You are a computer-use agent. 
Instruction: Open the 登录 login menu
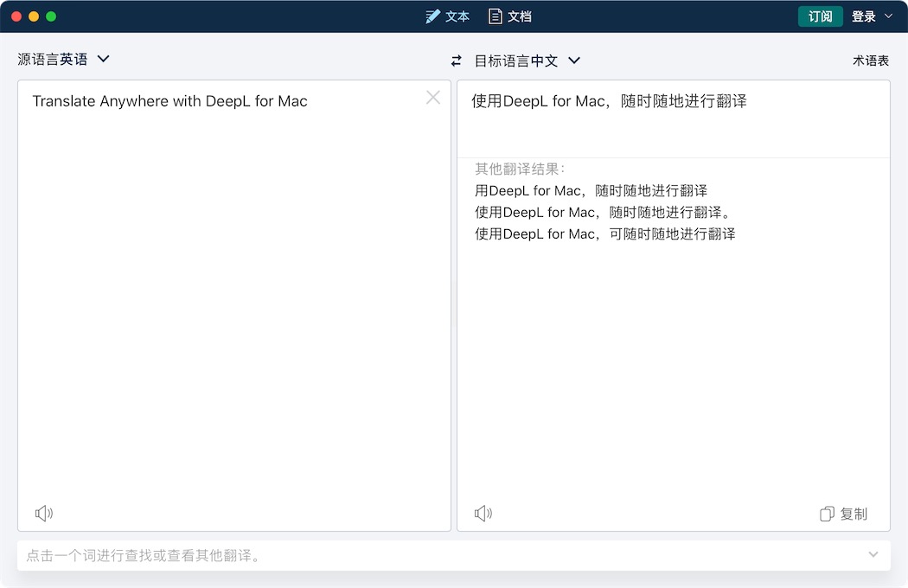click(x=872, y=16)
